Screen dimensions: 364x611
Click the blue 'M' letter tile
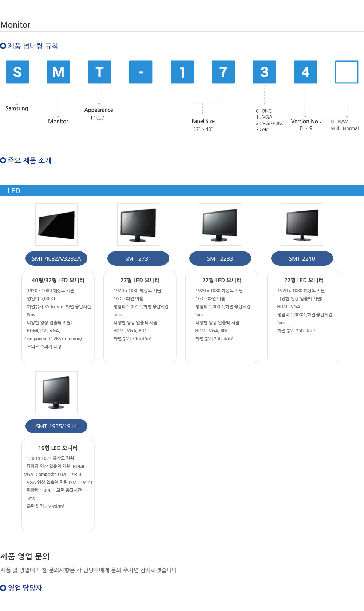58,72
